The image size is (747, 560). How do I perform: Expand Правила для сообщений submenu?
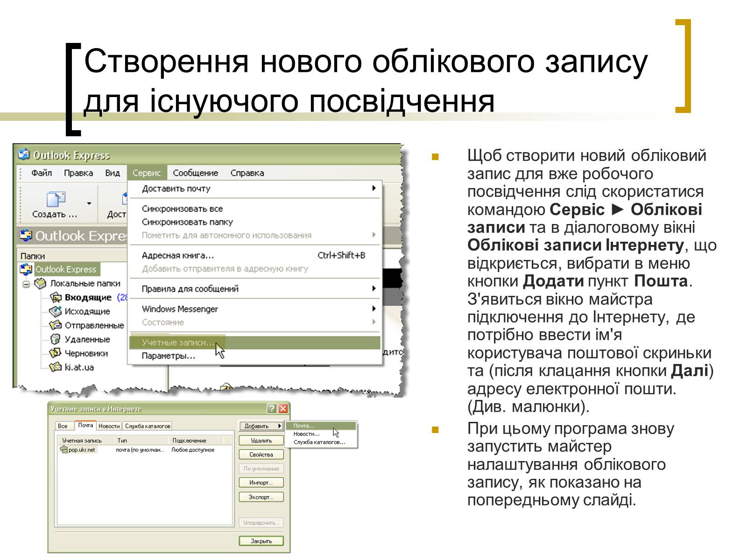[x=254, y=289]
